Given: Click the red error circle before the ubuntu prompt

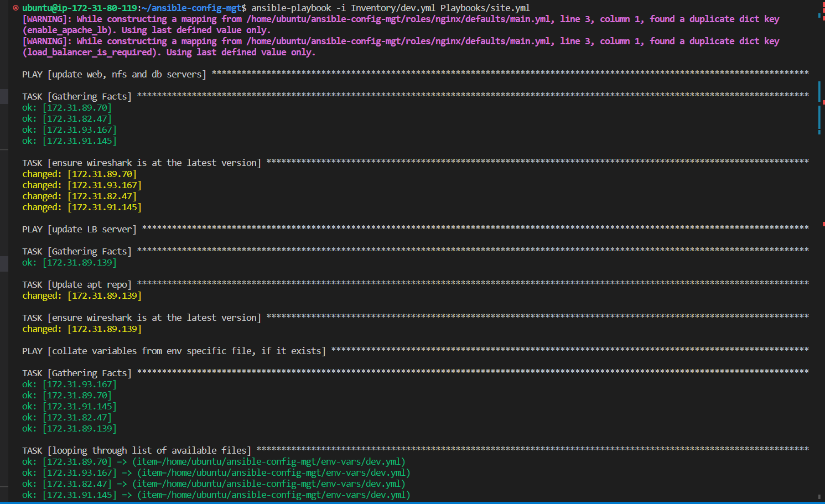Looking at the screenshot, I should (15, 8).
